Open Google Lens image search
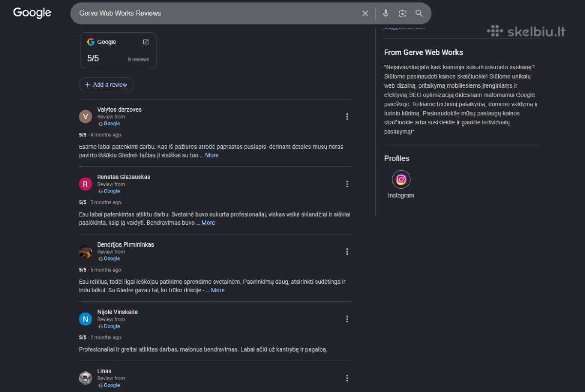585x392 pixels. tap(402, 13)
